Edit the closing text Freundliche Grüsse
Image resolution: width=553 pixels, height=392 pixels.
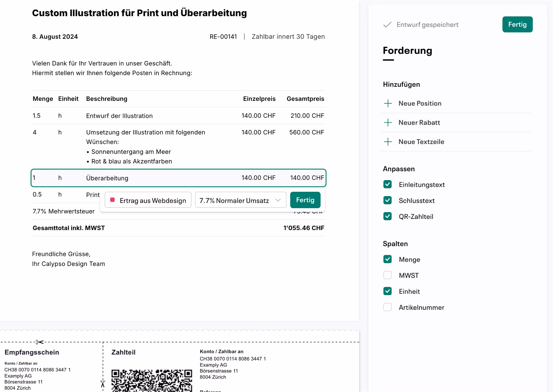[x=68, y=259]
